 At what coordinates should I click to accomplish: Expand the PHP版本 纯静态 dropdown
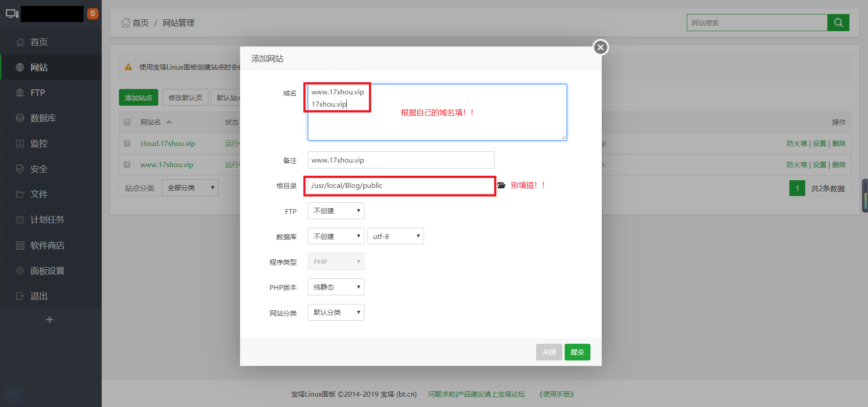pyautogui.click(x=336, y=287)
